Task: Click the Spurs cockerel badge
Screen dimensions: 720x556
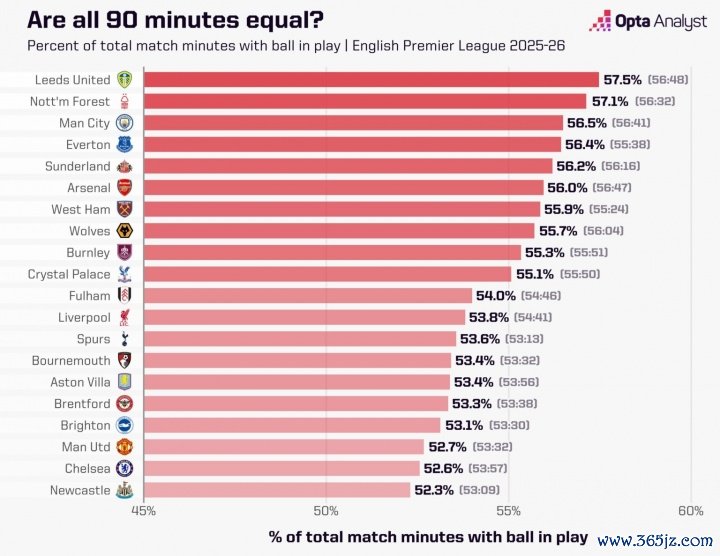Action: tap(125, 339)
